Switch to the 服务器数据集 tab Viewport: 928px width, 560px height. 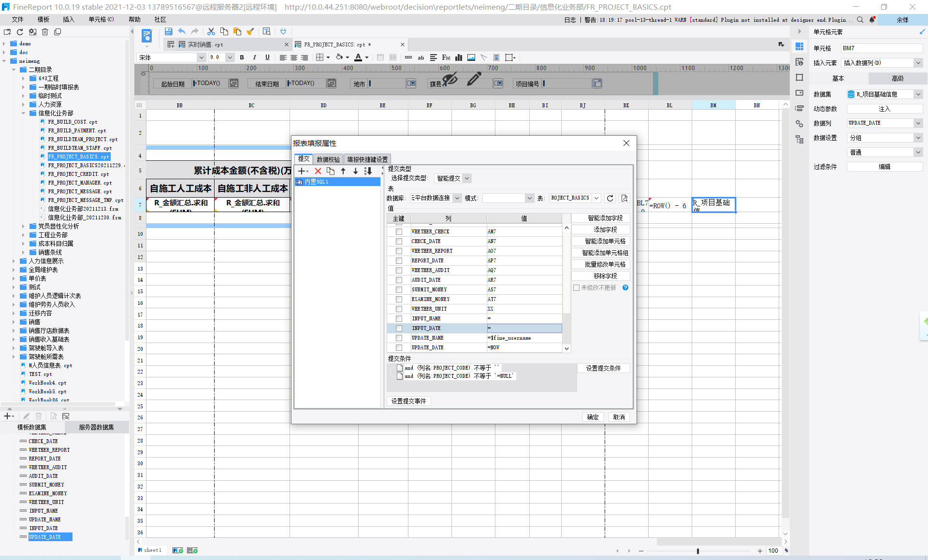tap(96, 427)
